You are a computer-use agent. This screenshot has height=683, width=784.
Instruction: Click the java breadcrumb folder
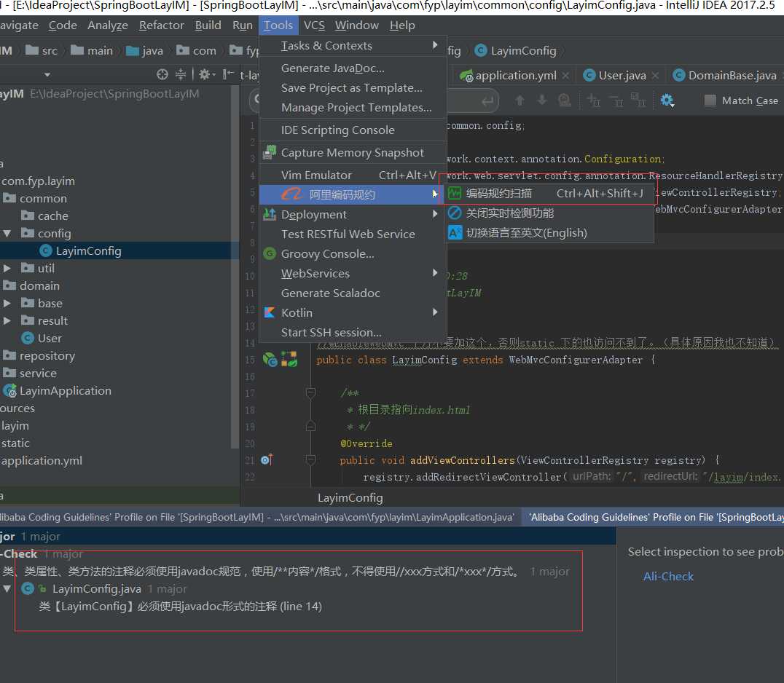point(145,50)
